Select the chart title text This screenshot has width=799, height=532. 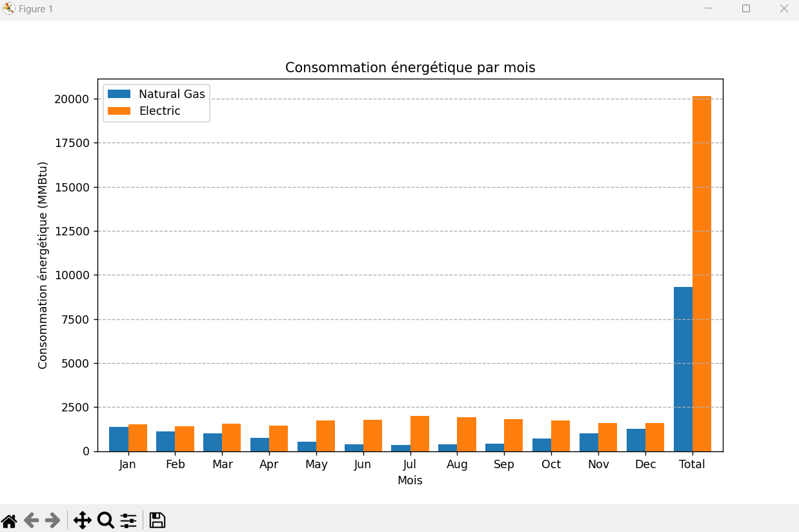[410, 67]
